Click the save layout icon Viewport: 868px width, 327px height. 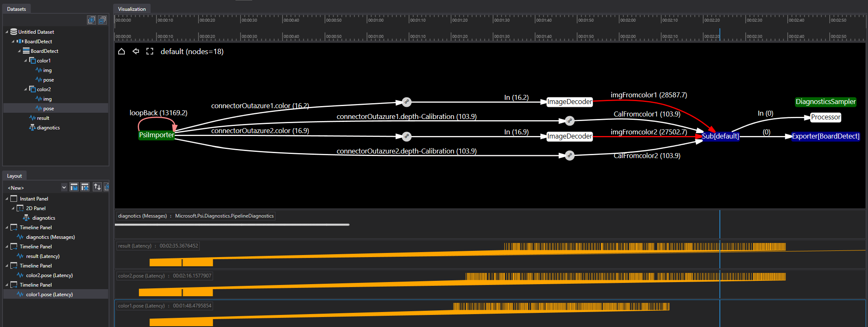click(74, 187)
